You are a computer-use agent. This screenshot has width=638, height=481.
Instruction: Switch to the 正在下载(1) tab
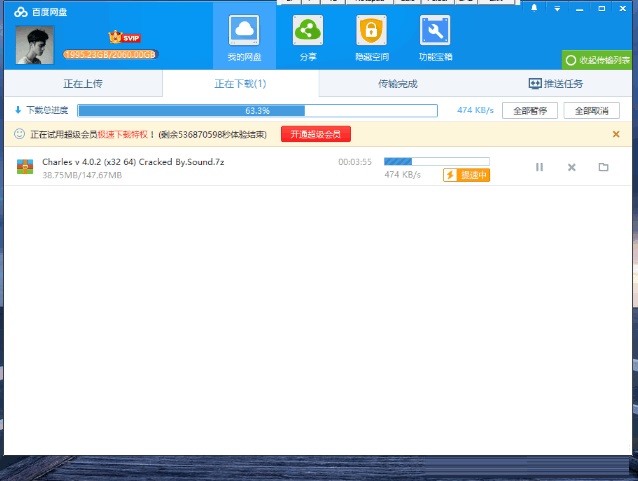(x=240, y=84)
